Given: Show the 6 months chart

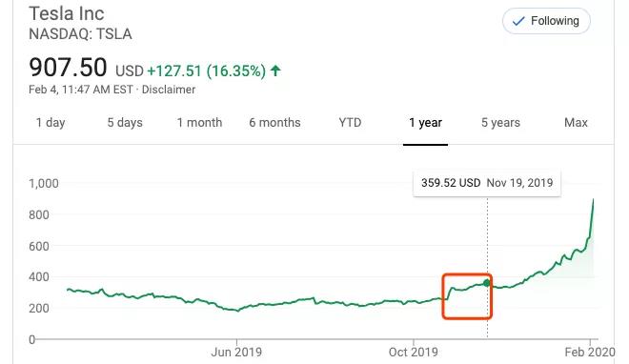Looking at the screenshot, I should click(x=274, y=122).
